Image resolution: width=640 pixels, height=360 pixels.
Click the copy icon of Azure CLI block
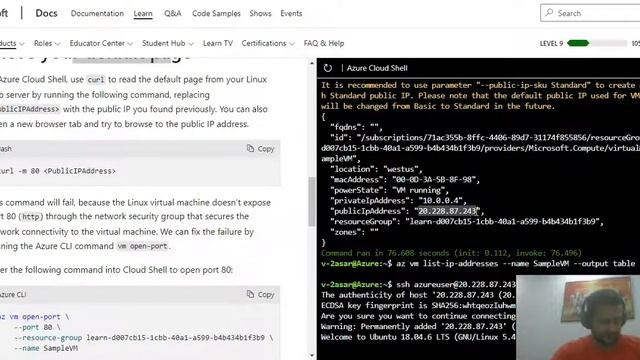(x=250, y=294)
